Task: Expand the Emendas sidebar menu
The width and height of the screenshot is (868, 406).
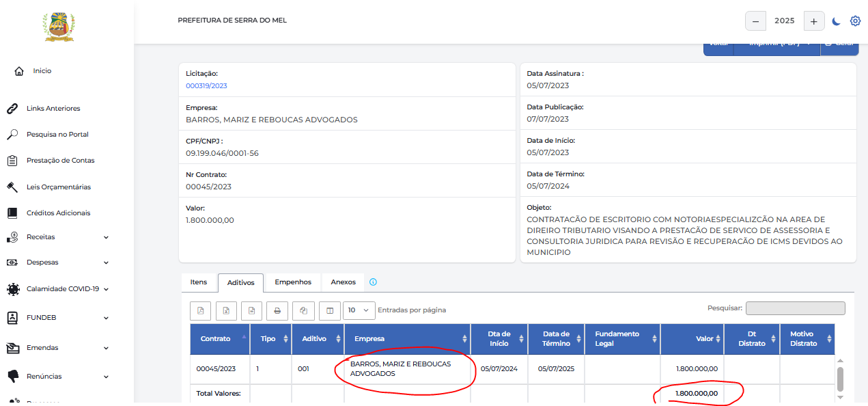Action: (x=106, y=348)
